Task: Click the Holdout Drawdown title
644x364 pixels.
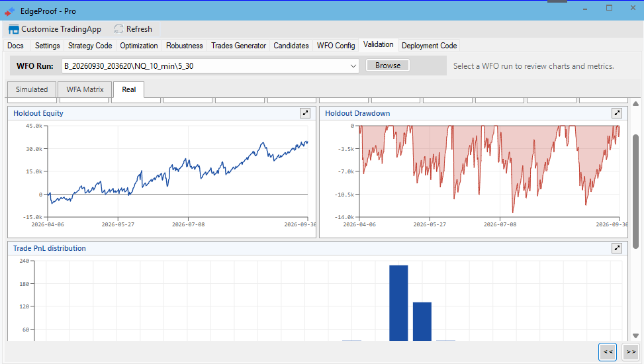Action: coord(357,113)
